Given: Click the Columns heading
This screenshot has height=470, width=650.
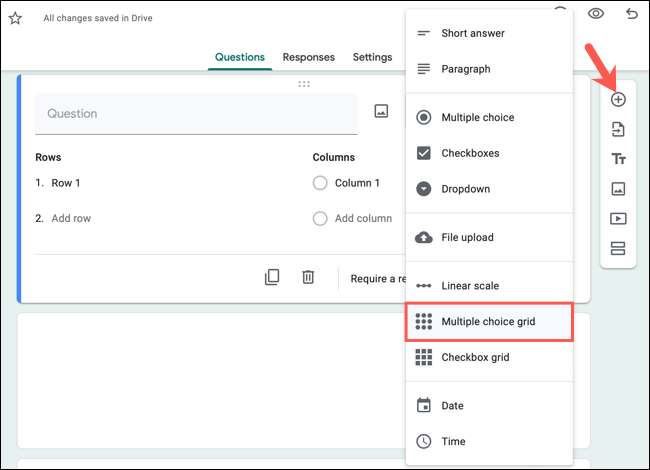Looking at the screenshot, I should tap(334, 157).
